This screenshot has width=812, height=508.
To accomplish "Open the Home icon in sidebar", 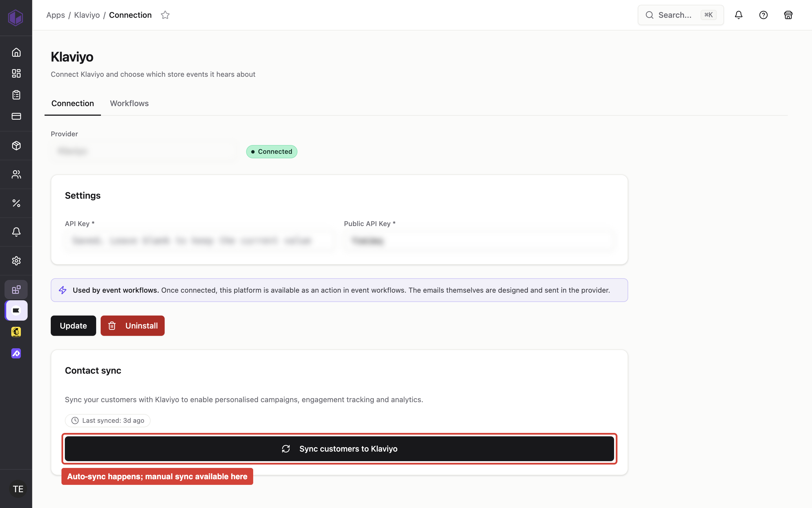I will [x=16, y=52].
